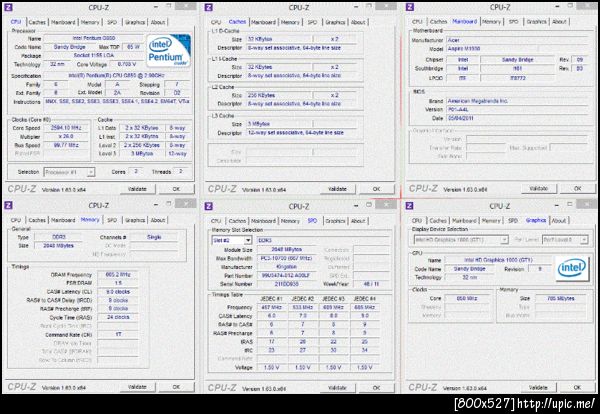Click the GPU Name value Intel HD Graphics
This screenshot has width=600, height=414.
498,260
